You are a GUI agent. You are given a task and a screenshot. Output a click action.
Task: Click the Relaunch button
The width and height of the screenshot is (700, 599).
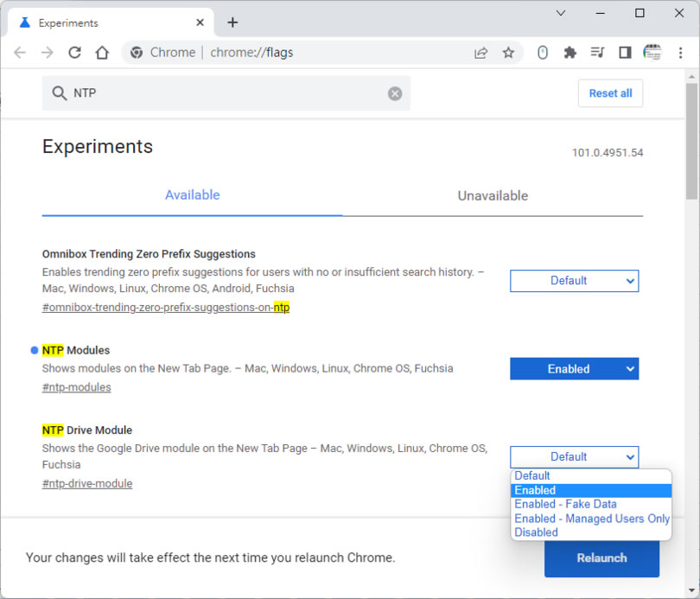coord(601,558)
